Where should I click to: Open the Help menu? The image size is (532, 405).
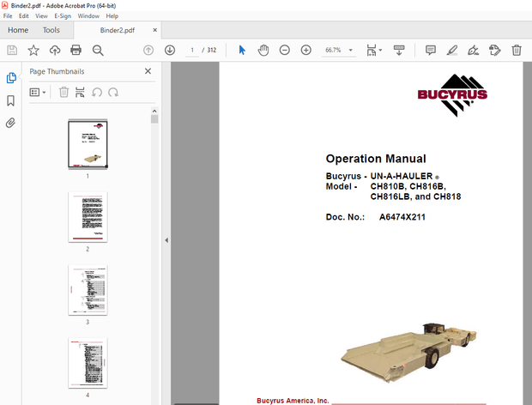point(112,16)
